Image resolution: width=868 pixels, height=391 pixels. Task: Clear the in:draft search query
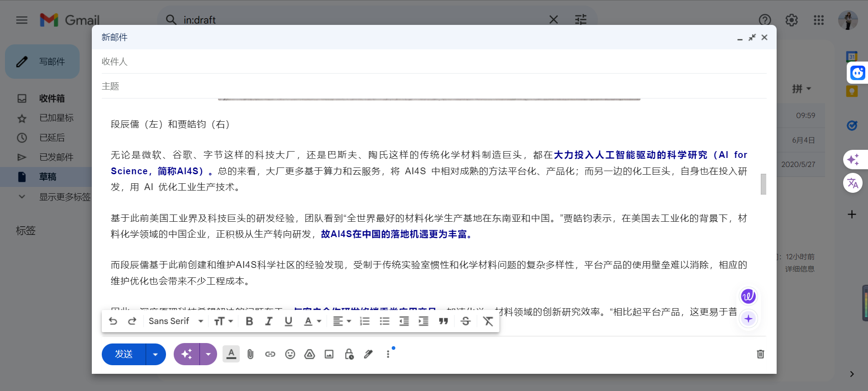tap(554, 19)
